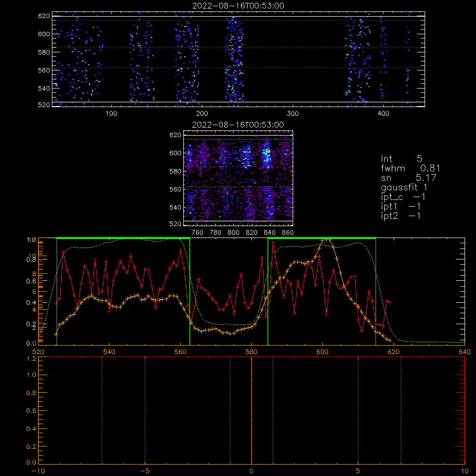Click white y-axis label 0.4 on profile plot
The image size is (476, 476).
pos(31,303)
